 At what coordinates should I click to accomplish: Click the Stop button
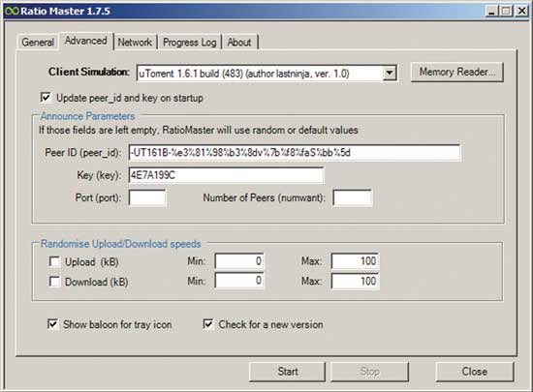[x=370, y=372]
